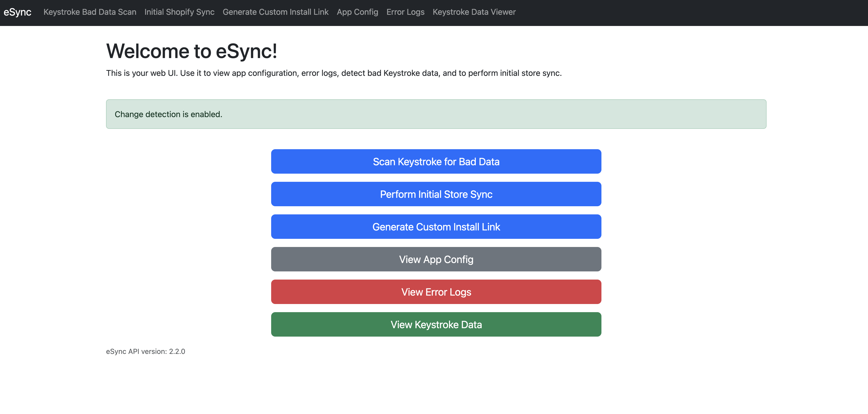Click the eSync brand logo in navbar
Screen dimensions: 868x414
pyautogui.click(x=18, y=12)
